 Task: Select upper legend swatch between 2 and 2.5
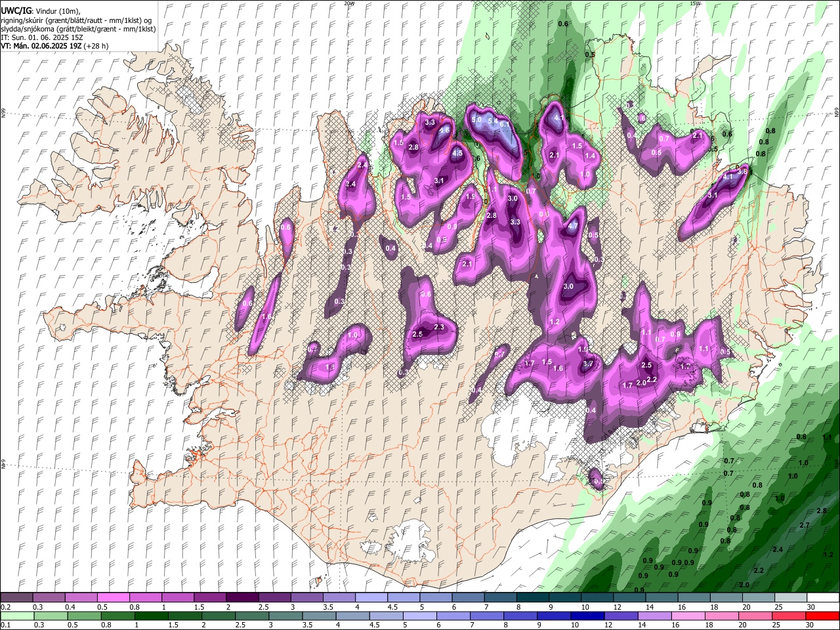242,598
